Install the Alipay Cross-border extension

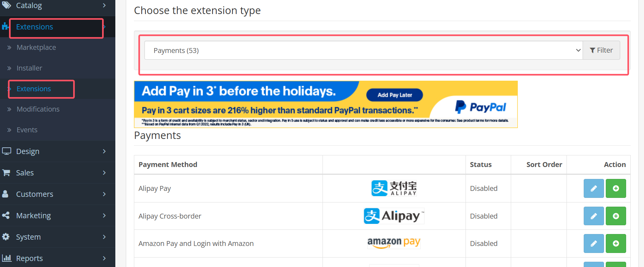coord(616,216)
